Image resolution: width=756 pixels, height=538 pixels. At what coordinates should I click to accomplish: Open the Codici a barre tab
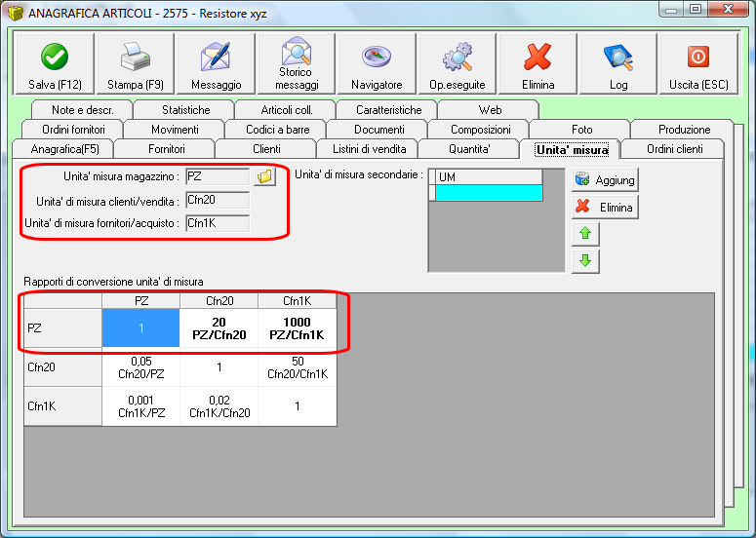pos(277,129)
